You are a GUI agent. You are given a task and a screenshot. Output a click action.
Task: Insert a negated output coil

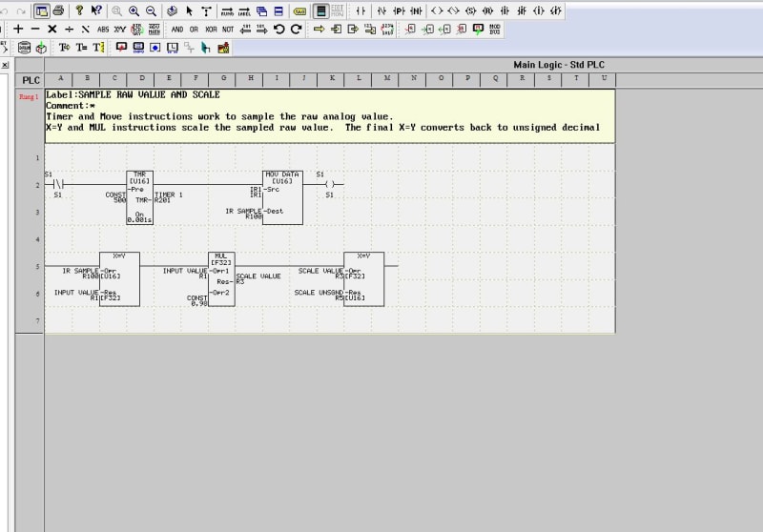pos(454,10)
